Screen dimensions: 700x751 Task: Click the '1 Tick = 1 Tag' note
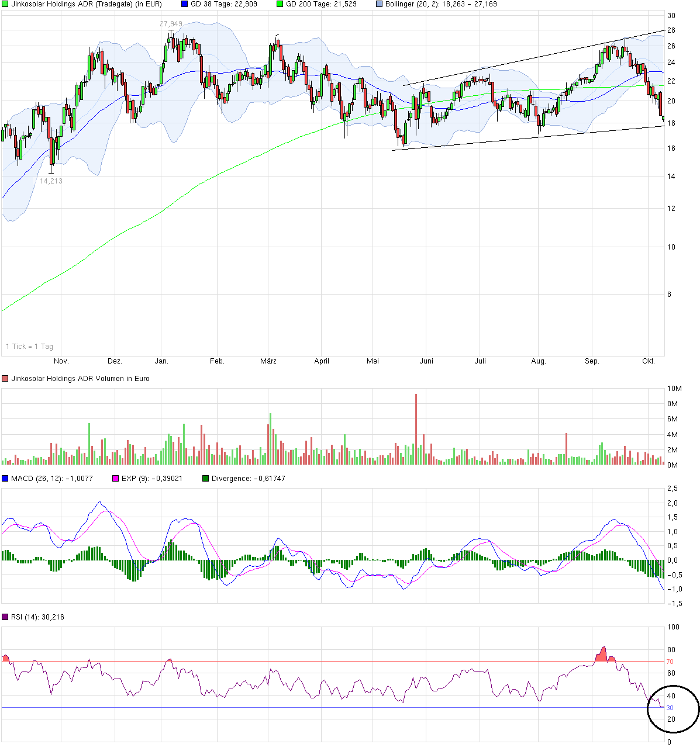coord(29,347)
